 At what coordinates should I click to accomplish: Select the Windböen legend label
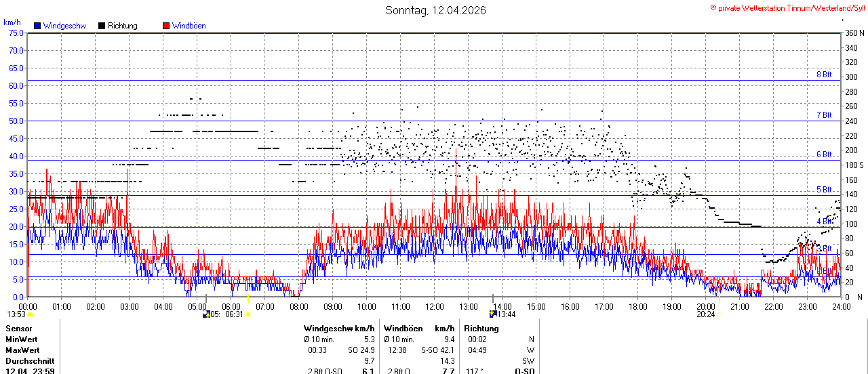(189, 26)
